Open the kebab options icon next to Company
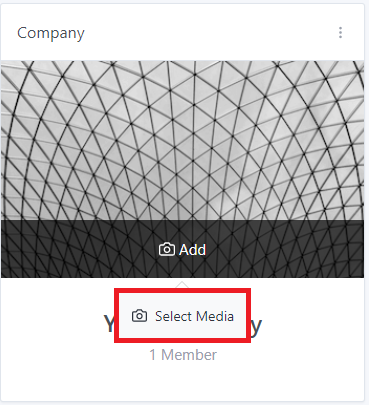This screenshot has width=369, height=405. tap(340, 33)
